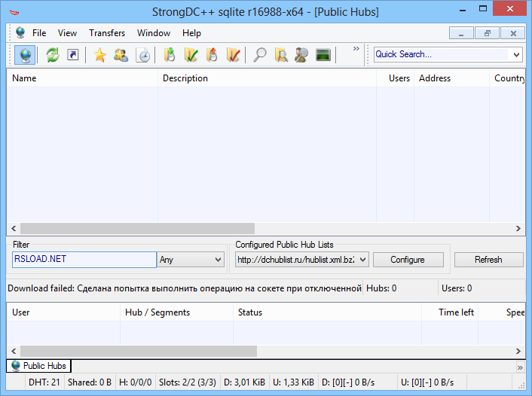The width and height of the screenshot is (532, 396).
Task: Click the Time left column header
Action: click(x=450, y=312)
